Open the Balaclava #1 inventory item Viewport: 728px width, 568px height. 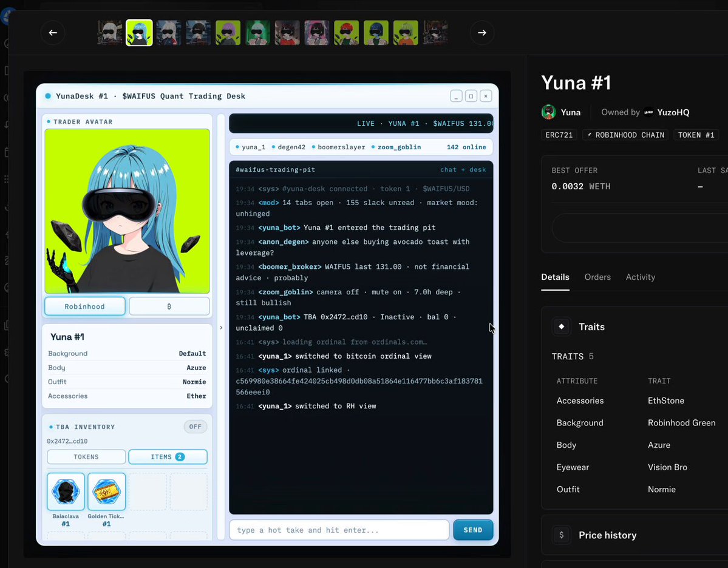click(66, 492)
